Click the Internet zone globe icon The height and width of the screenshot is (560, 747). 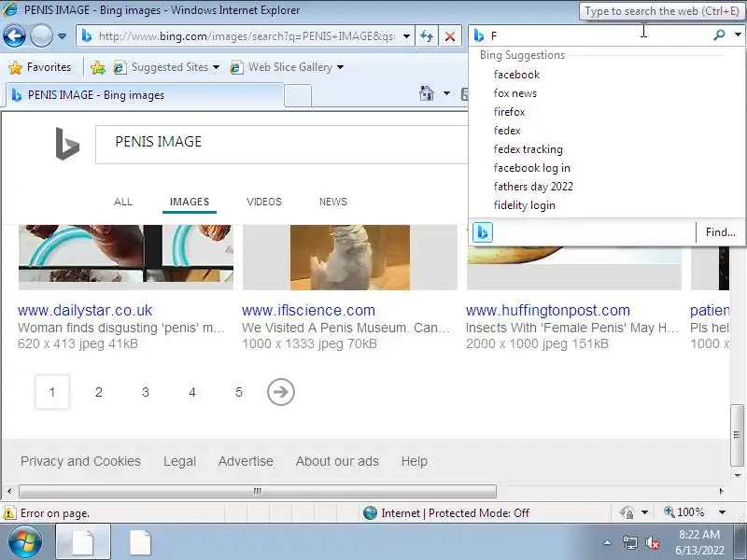coord(370,512)
